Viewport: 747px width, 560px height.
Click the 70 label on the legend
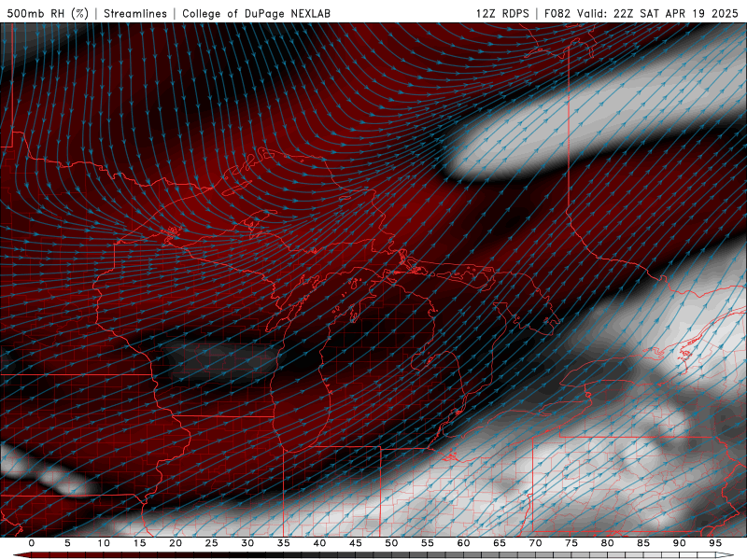[x=535, y=543]
